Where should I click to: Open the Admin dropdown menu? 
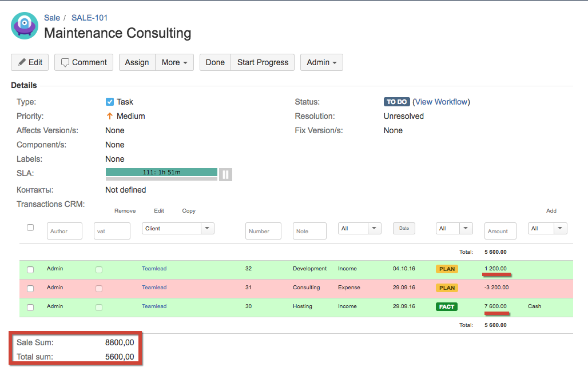(x=321, y=62)
